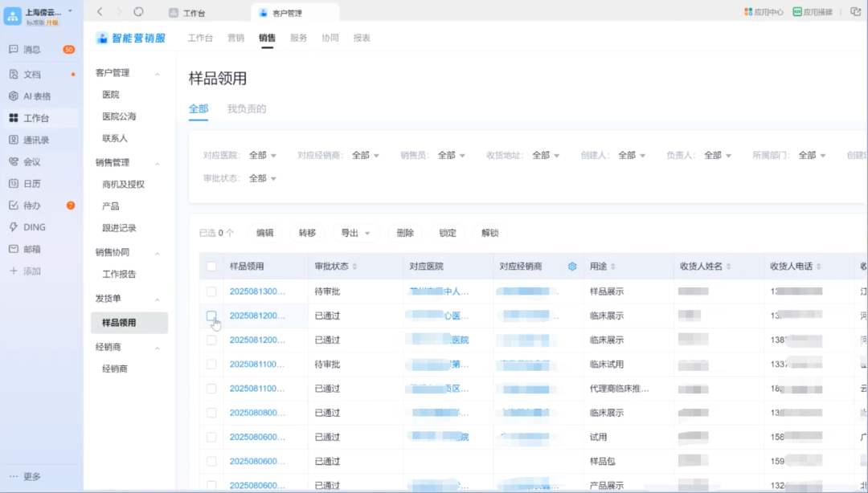Click the 转移 transfer button

307,233
